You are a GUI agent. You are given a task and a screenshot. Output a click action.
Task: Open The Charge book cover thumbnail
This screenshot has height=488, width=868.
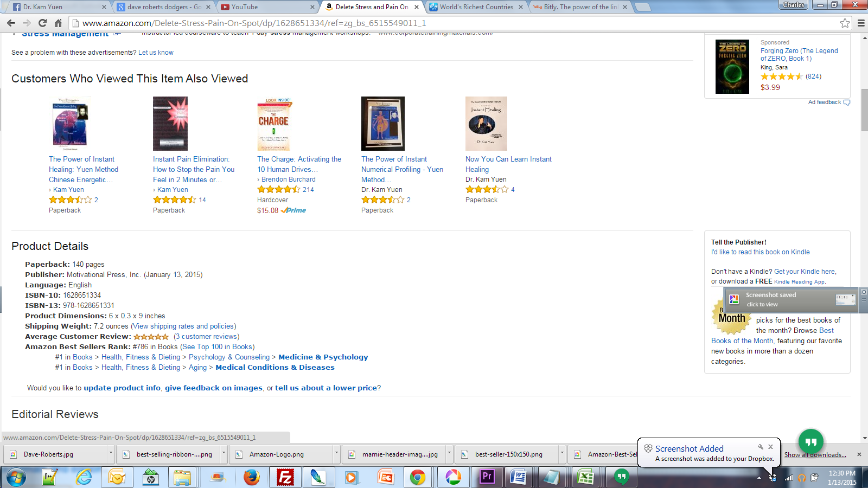[x=273, y=124]
